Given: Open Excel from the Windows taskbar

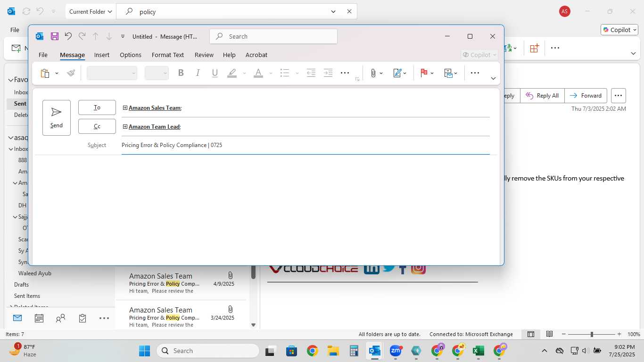Looking at the screenshot, I should point(479,351).
